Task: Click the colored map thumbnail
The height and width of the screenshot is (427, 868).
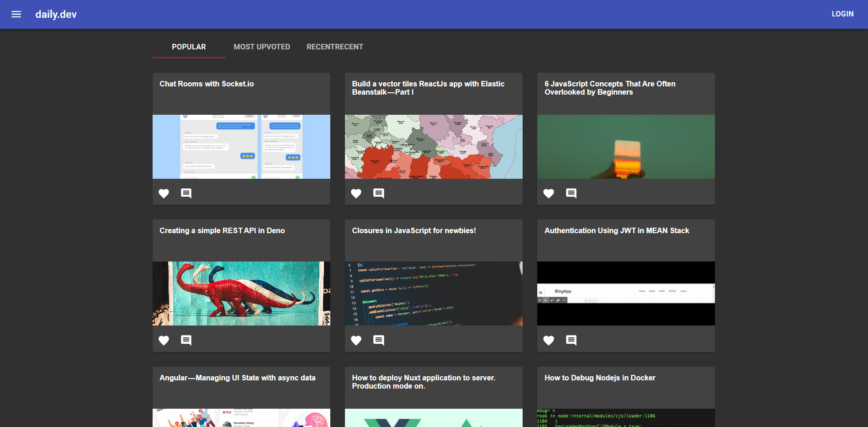Action: (434, 147)
